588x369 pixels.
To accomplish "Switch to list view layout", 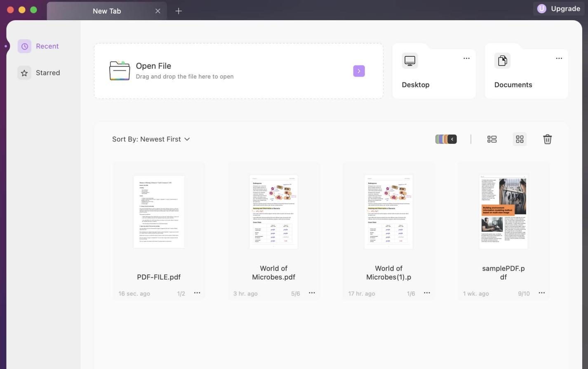I will pyautogui.click(x=492, y=139).
